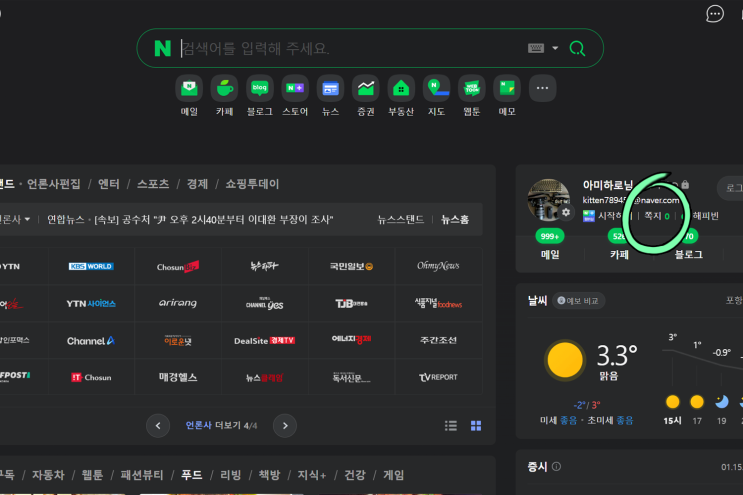
Task: Open the News (뉴스) shortcut icon
Action: (x=330, y=88)
